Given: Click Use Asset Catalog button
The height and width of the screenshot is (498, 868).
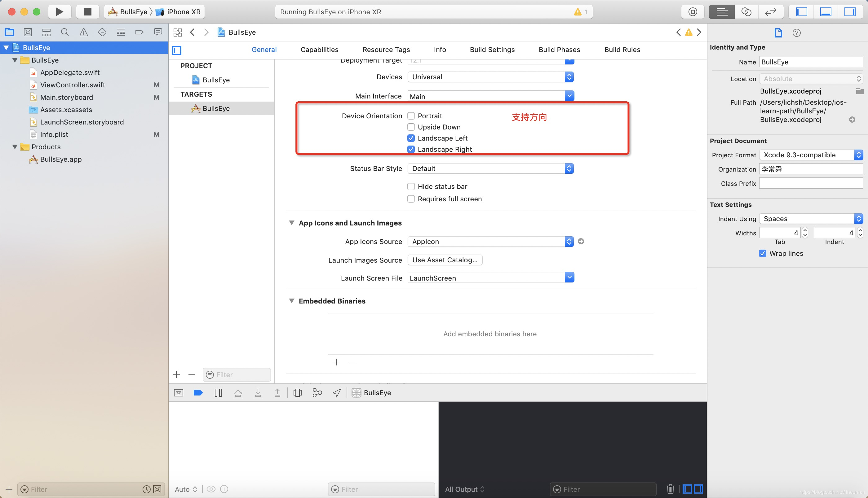Looking at the screenshot, I should (x=445, y=260).
